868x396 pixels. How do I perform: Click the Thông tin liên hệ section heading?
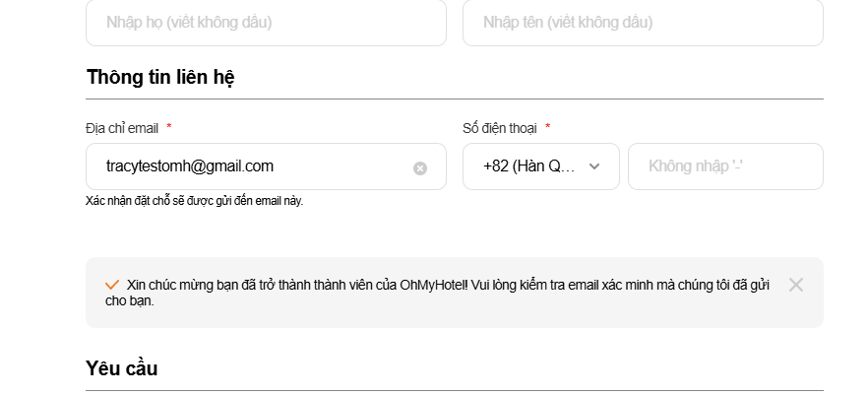click(160, 77)
